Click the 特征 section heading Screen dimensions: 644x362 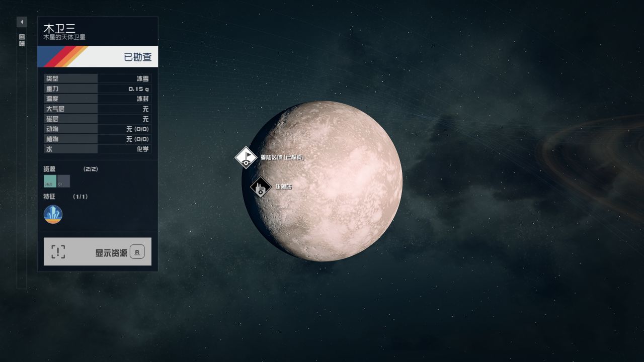point(49,197)
